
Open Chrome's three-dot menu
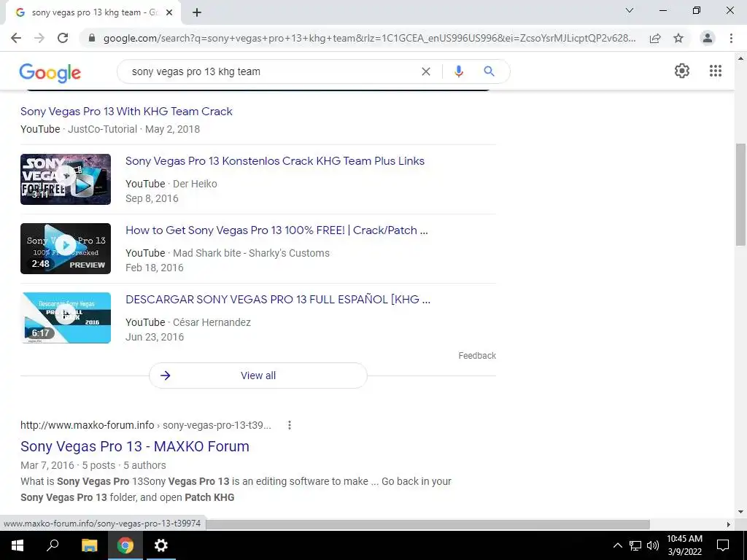731,38
